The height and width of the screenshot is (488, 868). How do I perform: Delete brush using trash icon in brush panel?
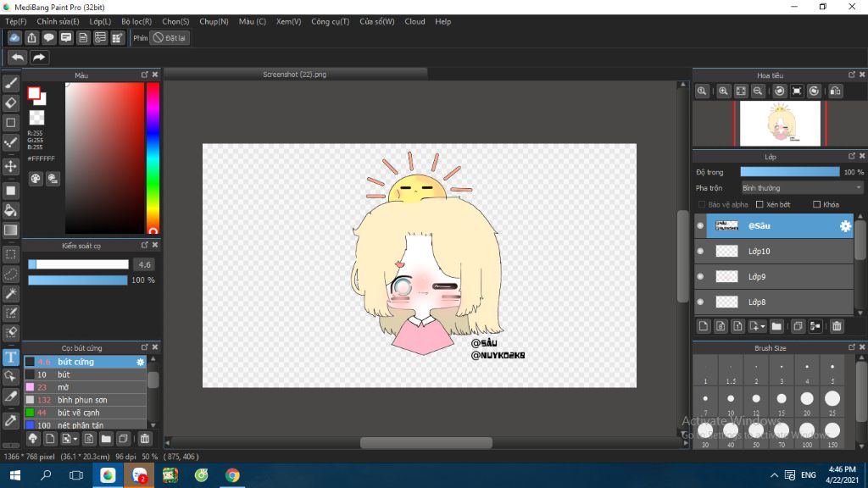pos(144,439)
